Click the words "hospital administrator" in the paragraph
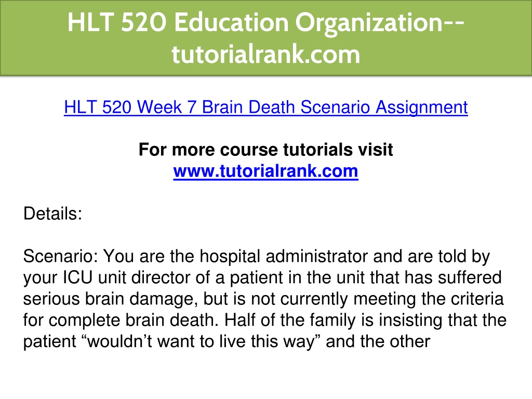This screenshot has width=532, height=399. pyautogui.click(x=284, y=256)
